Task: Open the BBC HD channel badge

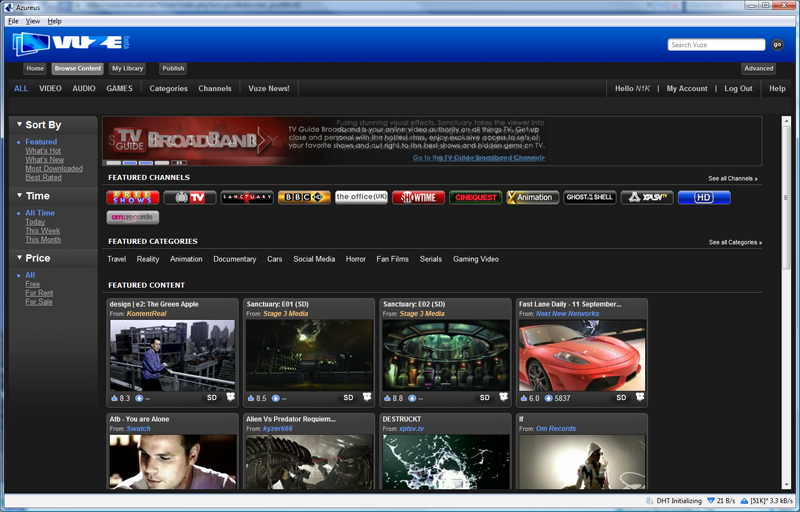Action: point(304,197)
